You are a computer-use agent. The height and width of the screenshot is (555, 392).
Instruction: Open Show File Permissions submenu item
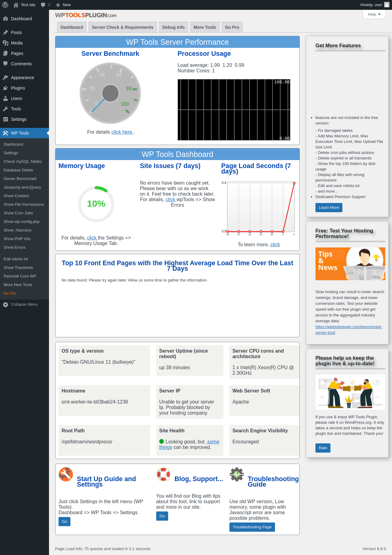coord(24,205)
